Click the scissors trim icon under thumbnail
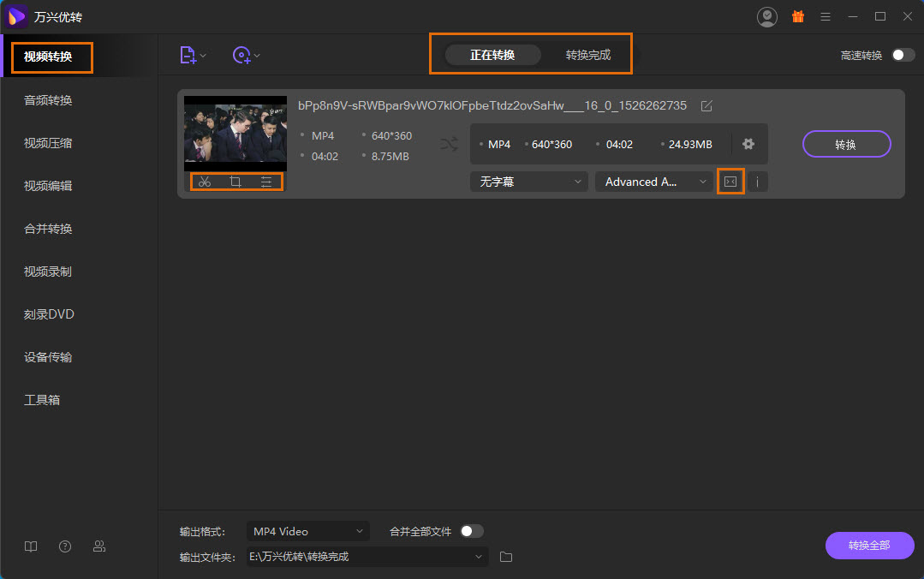The height and width of the screenshot is (579, 924). [x=205, y=182]
